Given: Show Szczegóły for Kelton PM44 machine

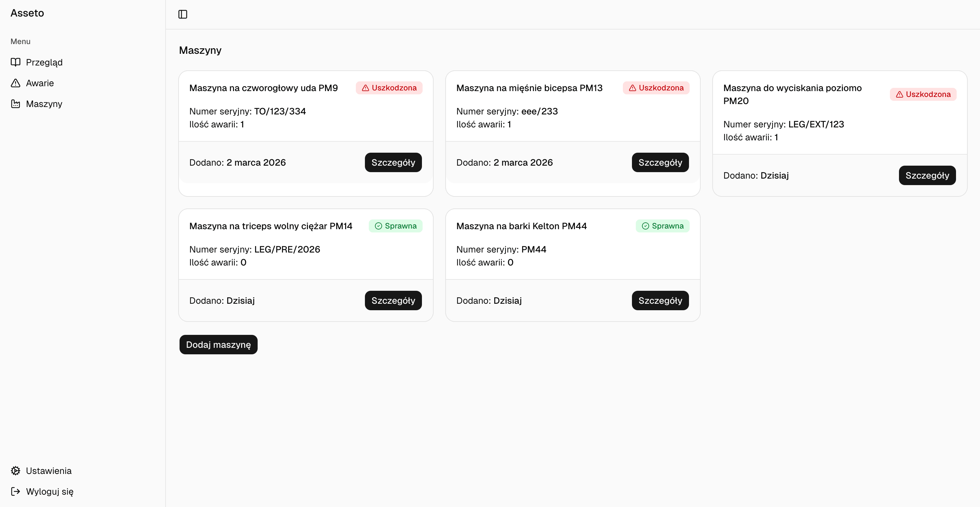Looking at the screenshot, I should 660,300.
